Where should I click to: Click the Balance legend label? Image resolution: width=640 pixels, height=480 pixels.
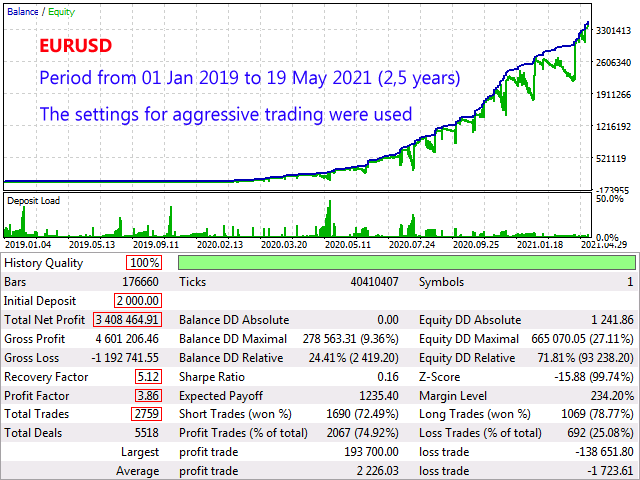click(23, 11)
